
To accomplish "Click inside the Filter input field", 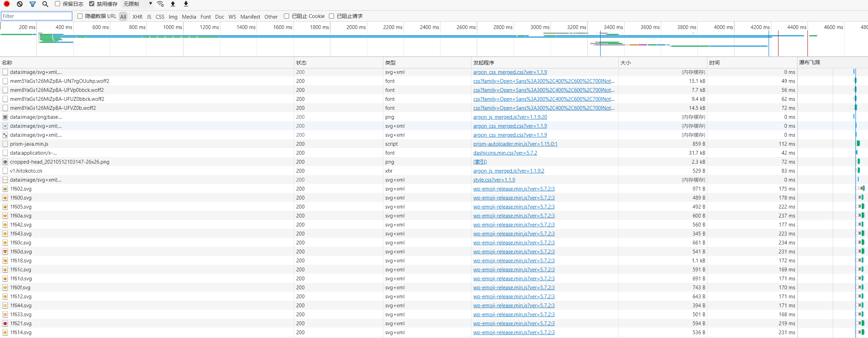I will (36, 16).
